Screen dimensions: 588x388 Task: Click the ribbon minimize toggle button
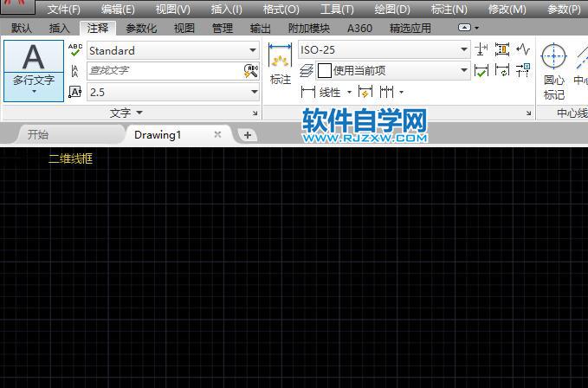464,28
